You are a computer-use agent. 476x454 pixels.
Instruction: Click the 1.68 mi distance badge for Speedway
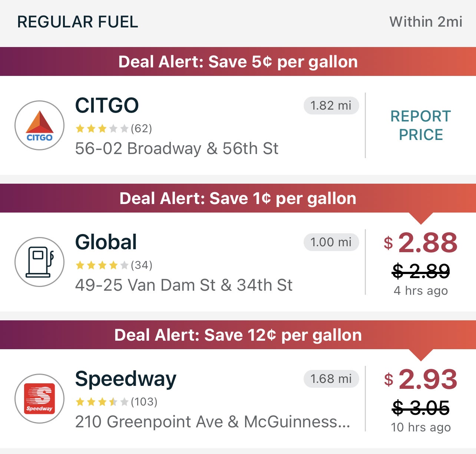(x=331, y=378)
